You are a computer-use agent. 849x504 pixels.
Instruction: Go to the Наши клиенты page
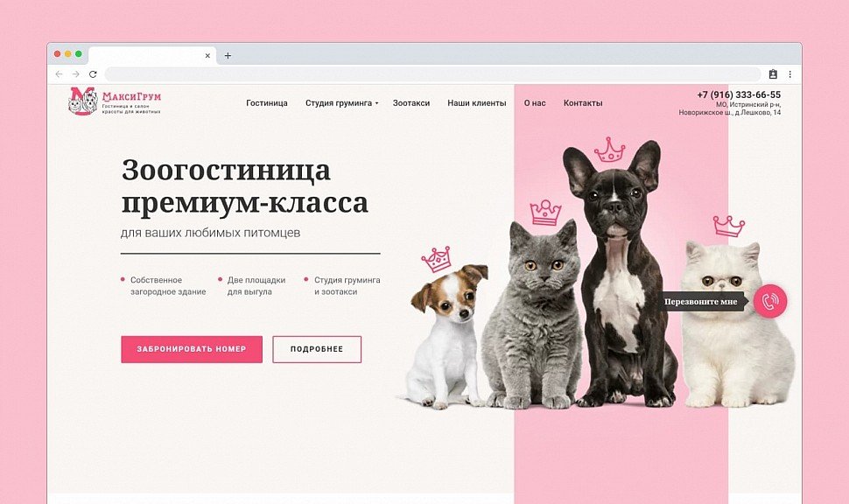(x=477, y=103)
